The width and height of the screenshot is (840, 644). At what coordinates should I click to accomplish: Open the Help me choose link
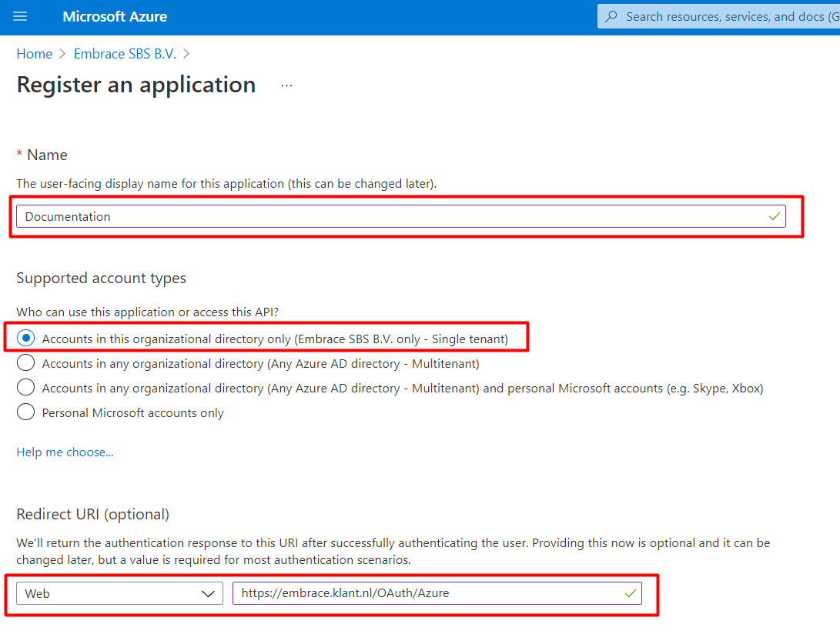point(65,452)
